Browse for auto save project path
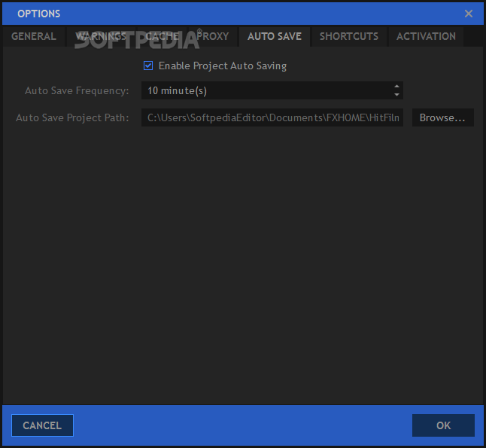The width and height of the screenshot is (486, 448). 442,117
